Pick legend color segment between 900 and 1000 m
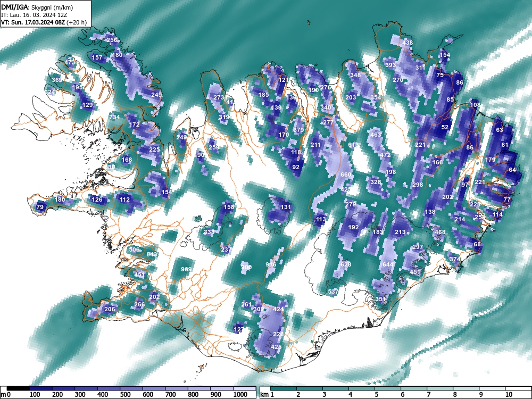The image size is (532, 399). pos(222,389)
